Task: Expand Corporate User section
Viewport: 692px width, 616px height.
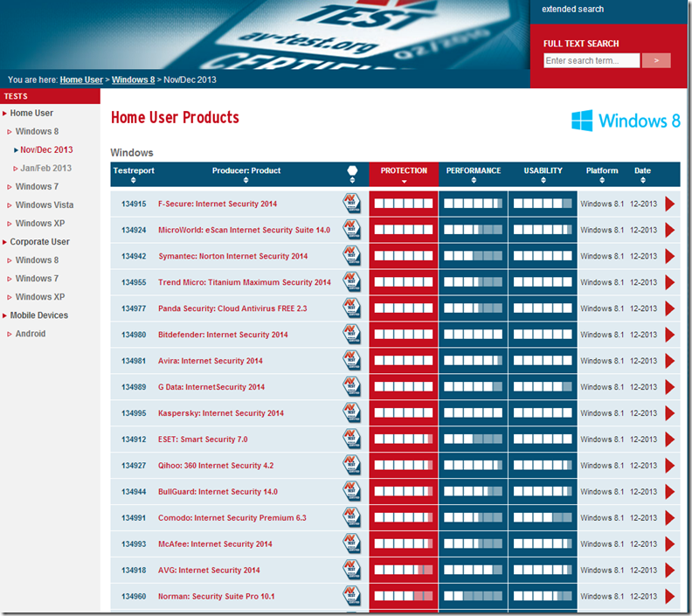Action: coord(39,242)
